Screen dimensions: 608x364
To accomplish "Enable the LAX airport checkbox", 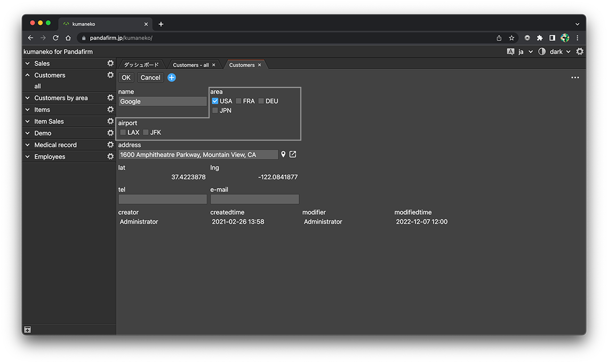I will [x=123, y=133].
